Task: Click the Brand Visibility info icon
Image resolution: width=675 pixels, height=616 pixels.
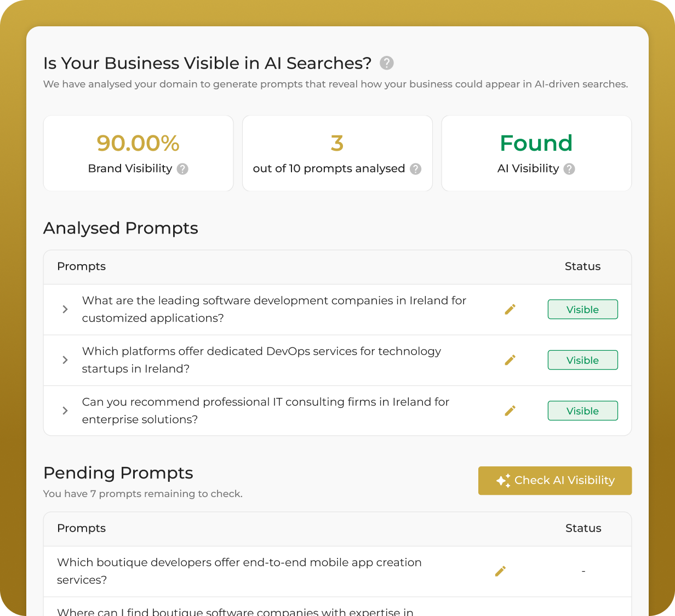Action: 183,169
